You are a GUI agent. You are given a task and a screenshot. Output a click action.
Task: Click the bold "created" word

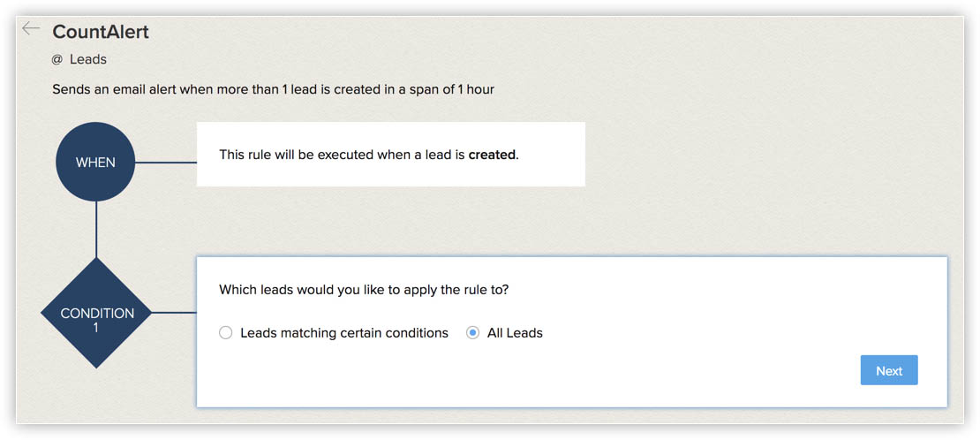(x=492, y=155)
